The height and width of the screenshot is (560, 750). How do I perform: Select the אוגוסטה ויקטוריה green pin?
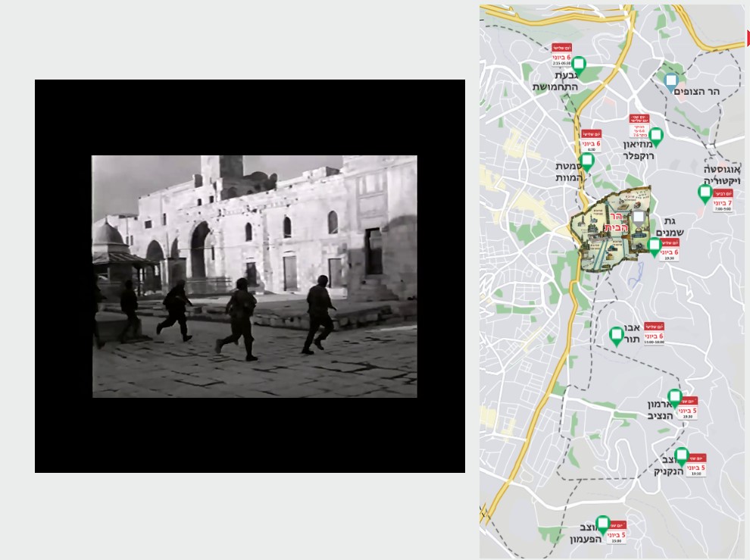coord(705,193)
